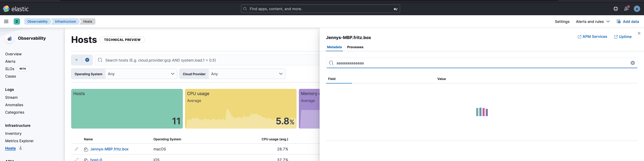Screen dimensions: 644x161
Task: Open the filter options menu icon
Action: pos(76,60)
